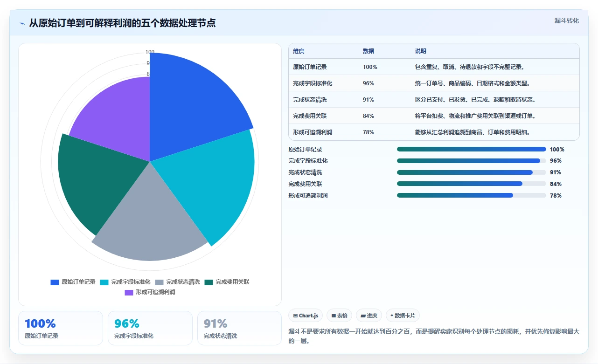Toggle 完成状态清洗 legend item
The width and height of the screenshot is (598, 364).
tap(177, 282)
